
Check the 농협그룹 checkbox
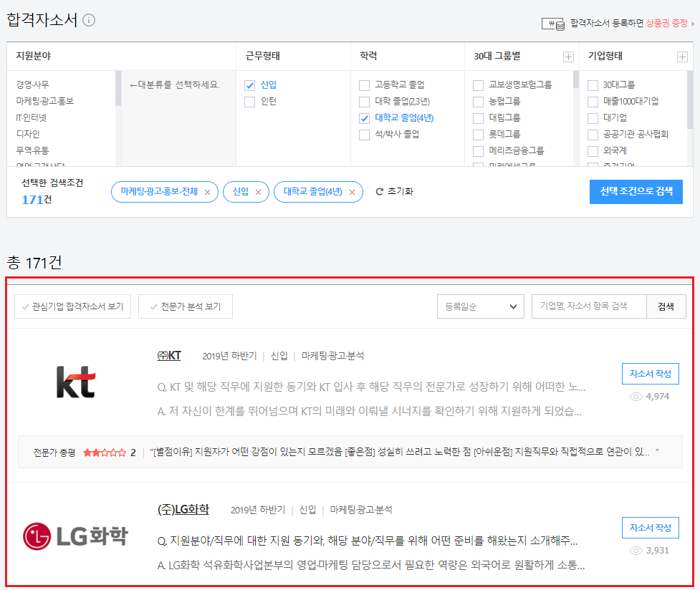click(x=478, y=102)
